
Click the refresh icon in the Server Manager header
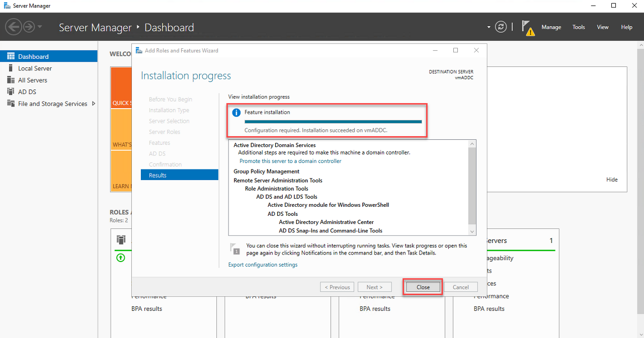click(501, 27)
